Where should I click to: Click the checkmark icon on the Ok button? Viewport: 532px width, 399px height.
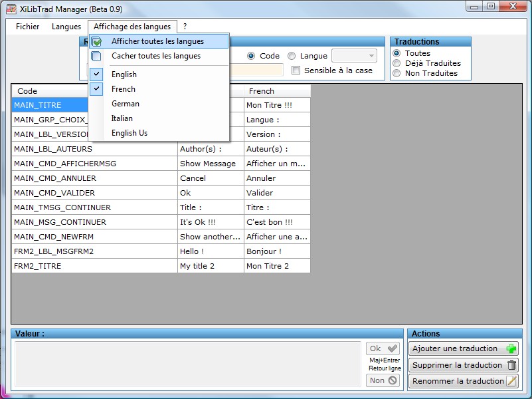pos(393,348)
